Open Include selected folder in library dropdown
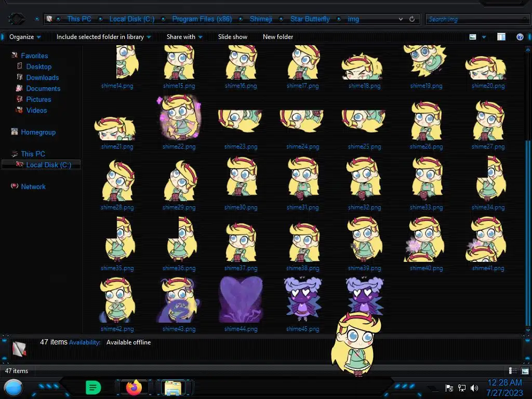The width and height of the screenshot is (532, 399). pyautogui.click(x=103, y=37)
